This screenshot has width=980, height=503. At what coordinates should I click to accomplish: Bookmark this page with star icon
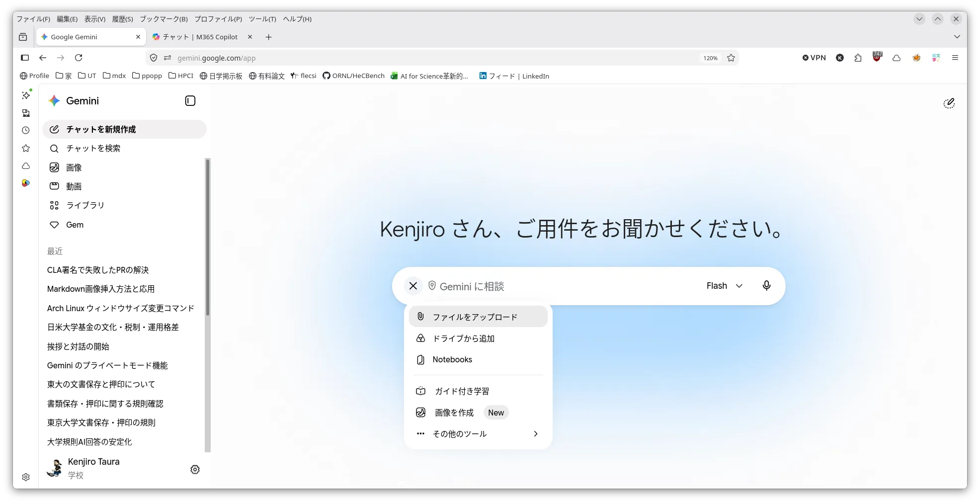click(x=731, y=58)
